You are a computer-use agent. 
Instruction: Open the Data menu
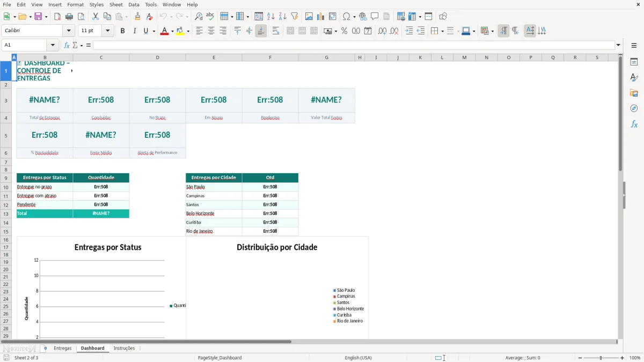[134, 4]
